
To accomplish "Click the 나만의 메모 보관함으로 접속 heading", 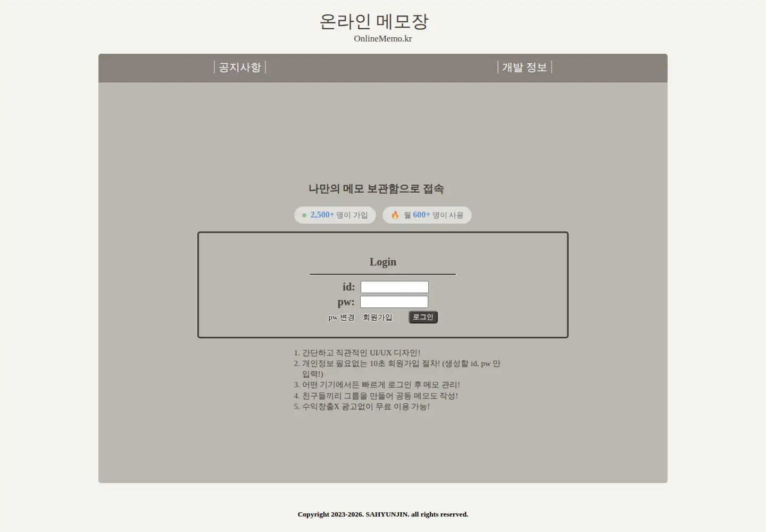I will [x=376, y=189].
